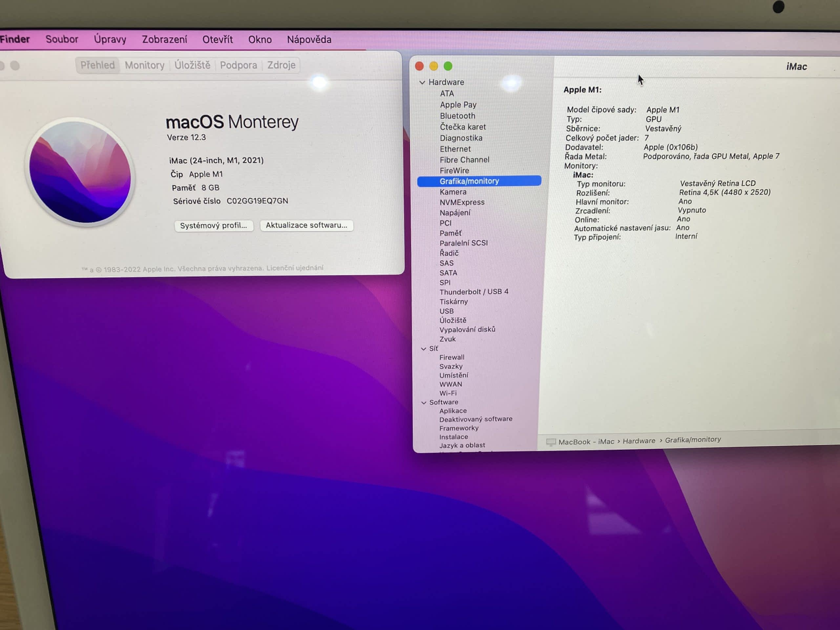Open the Licenční ujednání link

point(295,268)
